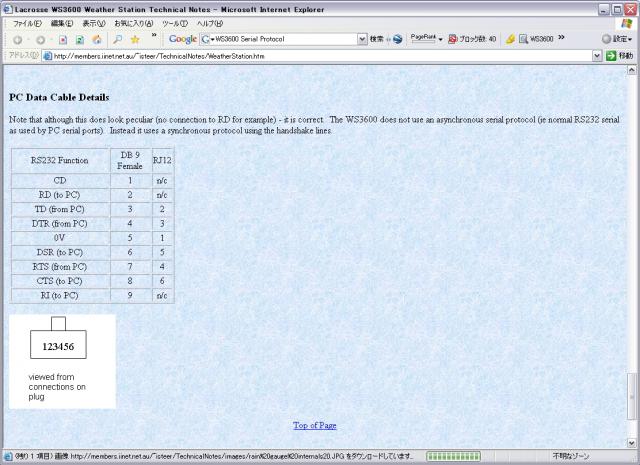The image size is (640, 465).
Task: Click the popup blocker count button
Action: coord(472,39)
